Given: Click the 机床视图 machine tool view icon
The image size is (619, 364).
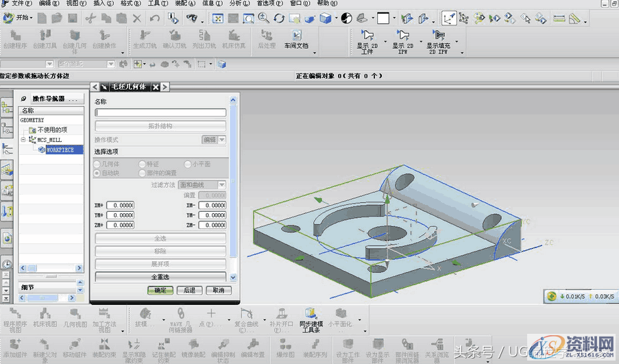Looking at the screenshot, I should tap(44, 318).
